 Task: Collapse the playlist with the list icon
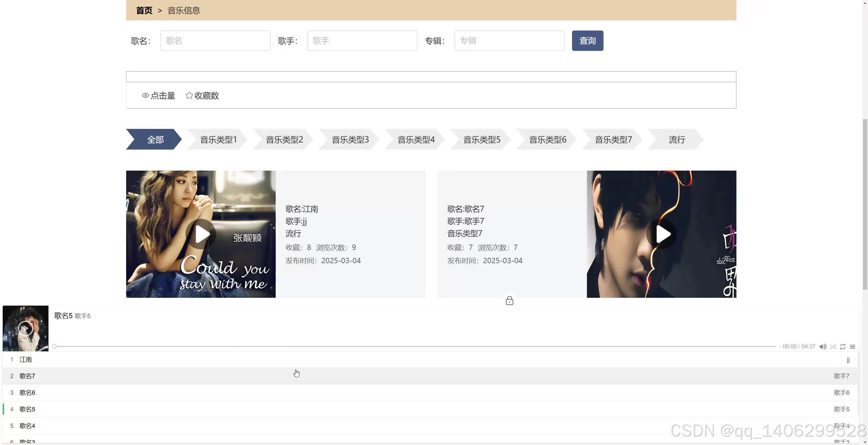[852, 347]
